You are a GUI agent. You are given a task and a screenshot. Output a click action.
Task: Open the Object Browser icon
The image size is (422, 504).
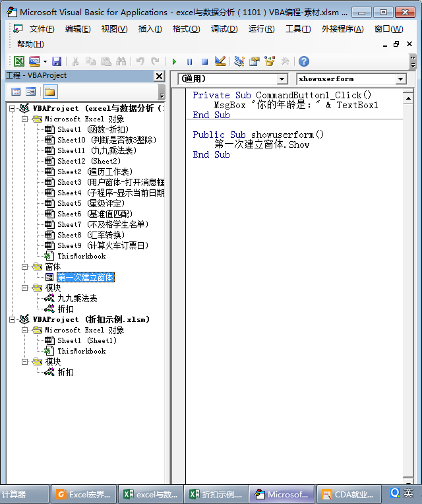270,61
